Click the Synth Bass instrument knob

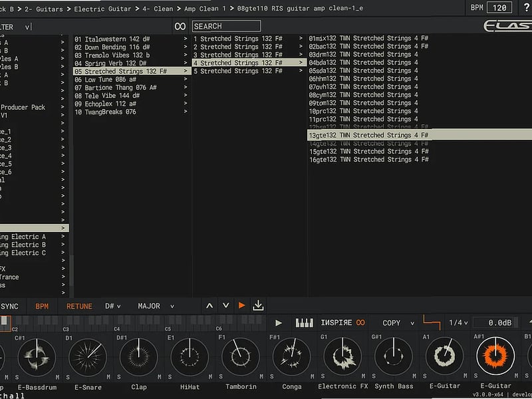394,357
